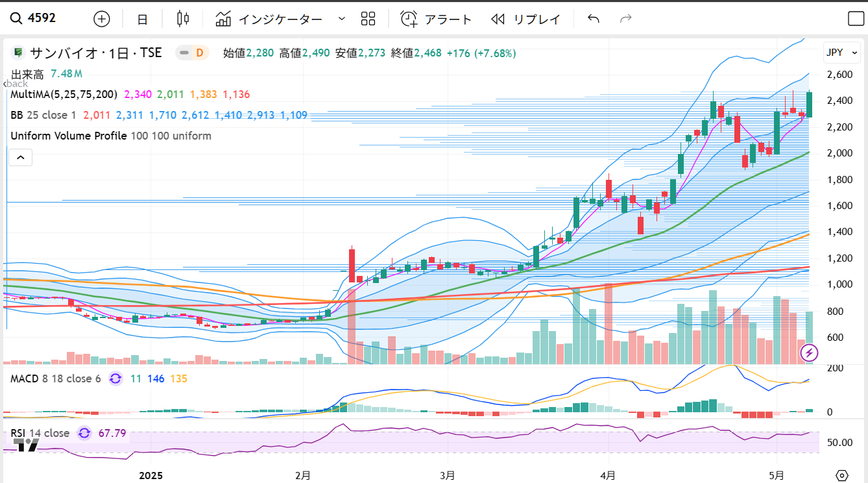Click the サンバイオ・1日・TSE symbol title
The width and height of the screenshot is (868, 483).
point(96,53)
